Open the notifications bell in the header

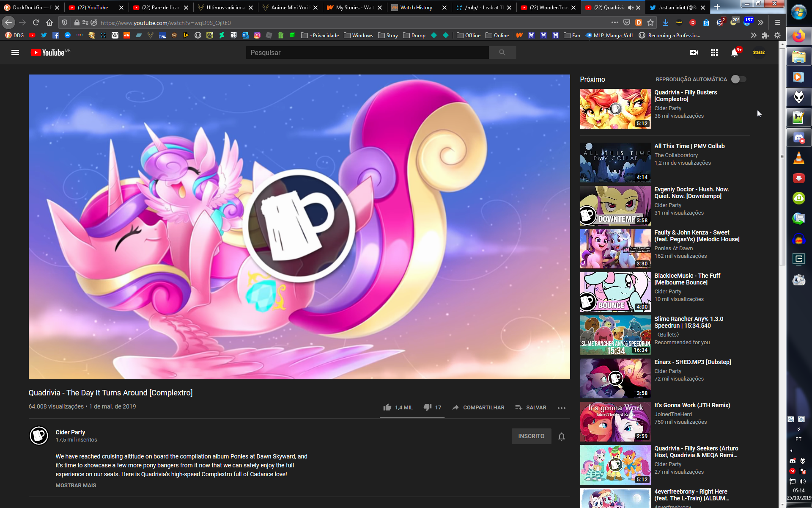[x=735, y=52]
